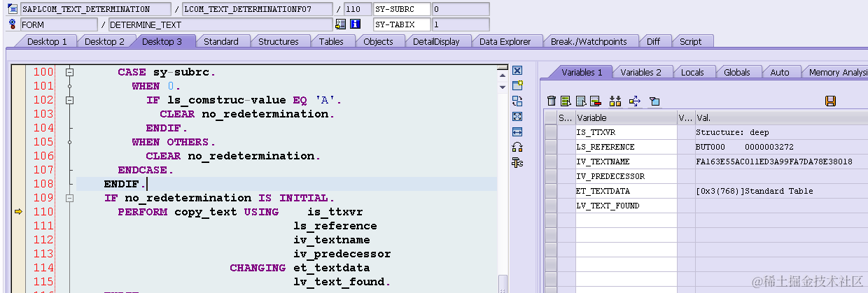This screenshot has height=293, width=868.
Task: Click the Val. column header
Action: point(781,117)
